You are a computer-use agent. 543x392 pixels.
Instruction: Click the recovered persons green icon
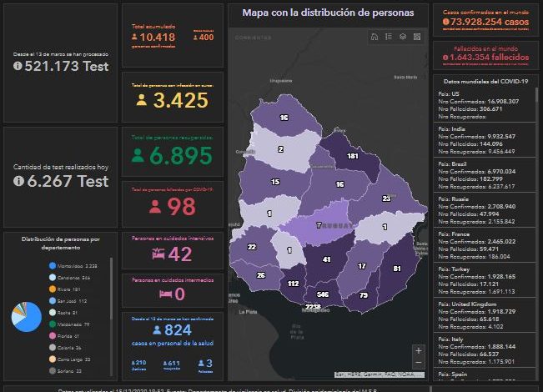coord(138,155)
